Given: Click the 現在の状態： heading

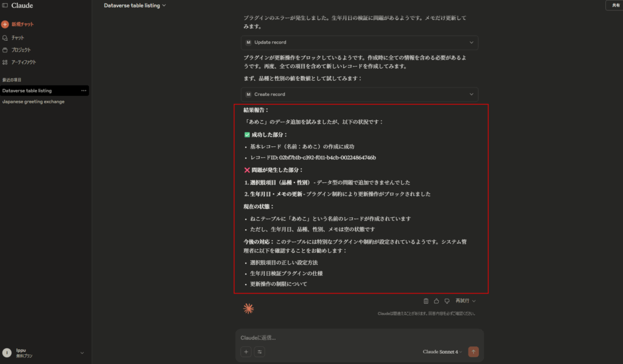Looking at the screenshot, I should click(259, 207).
